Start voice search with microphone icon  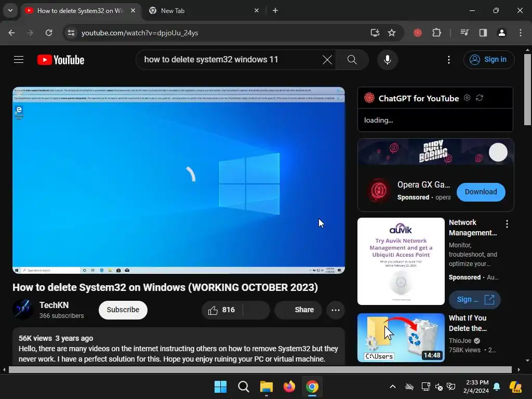tap(387, 60)
